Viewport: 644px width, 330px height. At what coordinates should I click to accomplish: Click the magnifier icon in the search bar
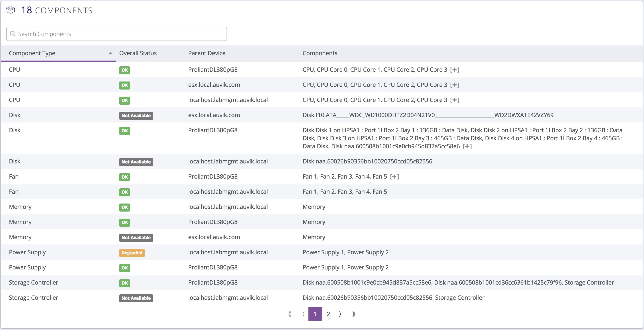coord(13,34)
